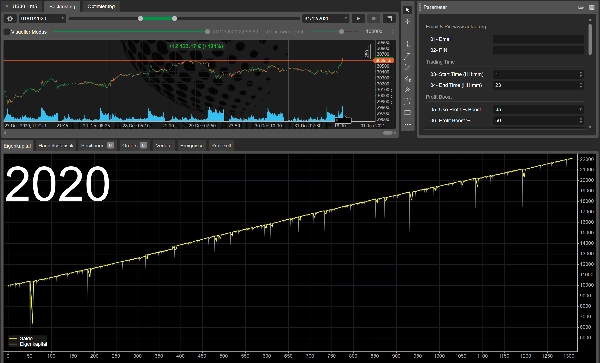
Task: Select the parallel channel drawing tool
Action: [x=408, y=67]
